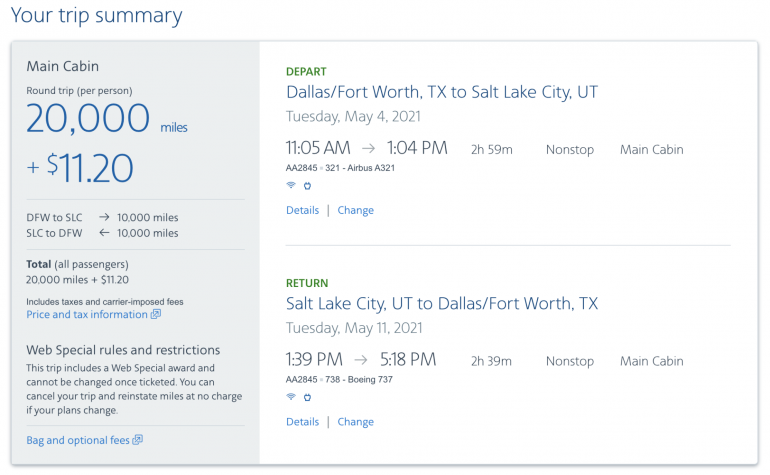
Task: Click the Wi-Fi icon on the return flight
Action: pyautogui.click(x=291, y=397)
